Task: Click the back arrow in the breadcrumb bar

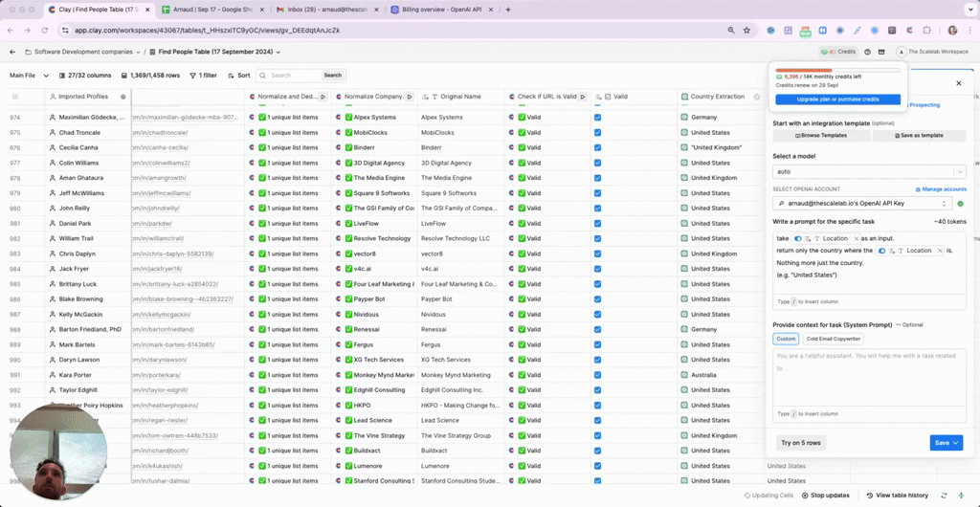Action: click(12, 52)
